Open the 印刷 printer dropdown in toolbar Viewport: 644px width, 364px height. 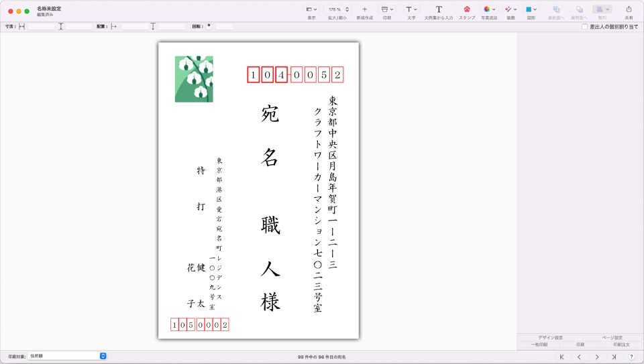(x=387, y=9)
